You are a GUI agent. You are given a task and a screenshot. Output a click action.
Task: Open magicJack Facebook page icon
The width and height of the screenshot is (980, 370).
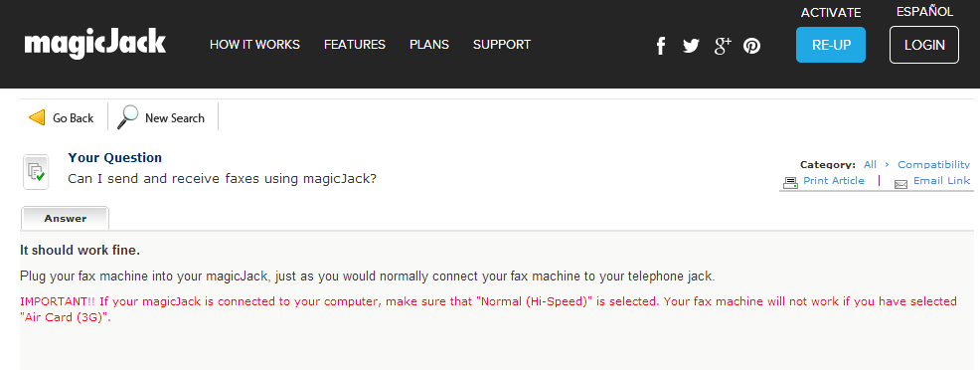pyautogui.click(x=661, y=46)
